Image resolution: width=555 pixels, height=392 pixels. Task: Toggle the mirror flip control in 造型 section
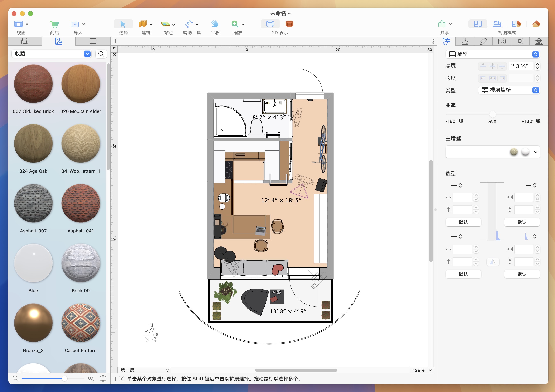493,262
